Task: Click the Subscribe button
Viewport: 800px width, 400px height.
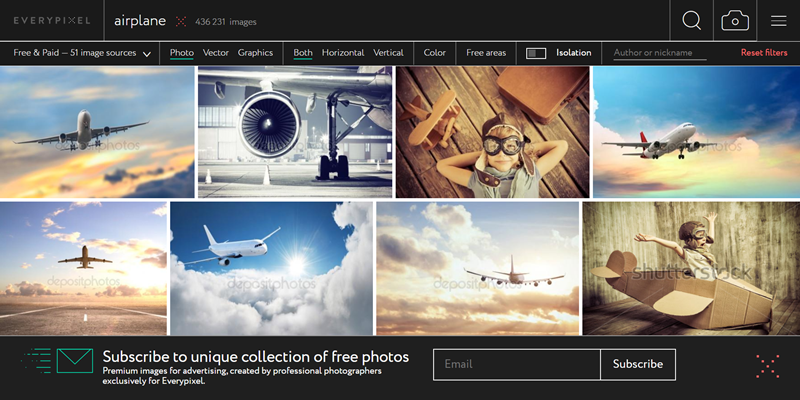Action: [x=638, y=364]
